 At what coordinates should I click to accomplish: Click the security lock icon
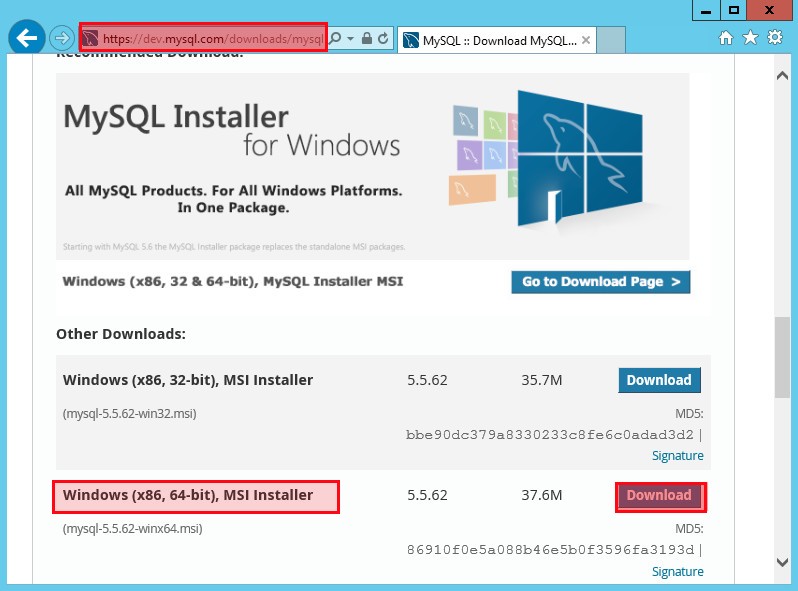(366, 38)
